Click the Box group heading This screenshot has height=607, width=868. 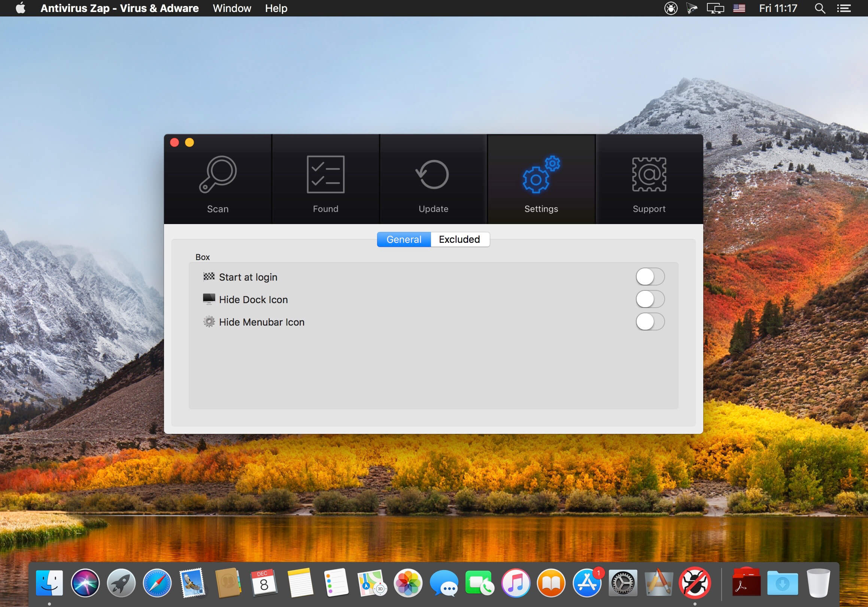[x=203, y=257]
